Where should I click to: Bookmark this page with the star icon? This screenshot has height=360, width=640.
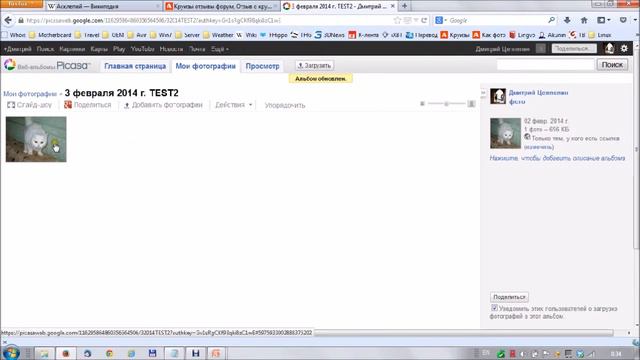click(397, 20)
